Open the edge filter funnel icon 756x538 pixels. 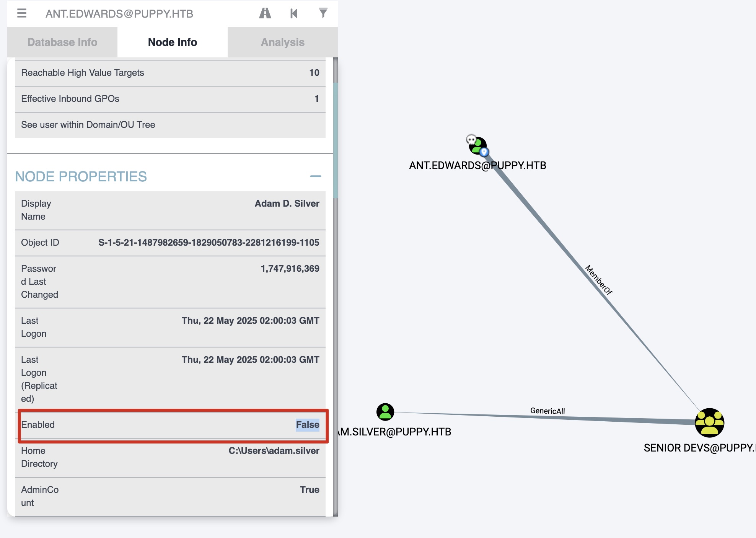click(x=323, y=13)
